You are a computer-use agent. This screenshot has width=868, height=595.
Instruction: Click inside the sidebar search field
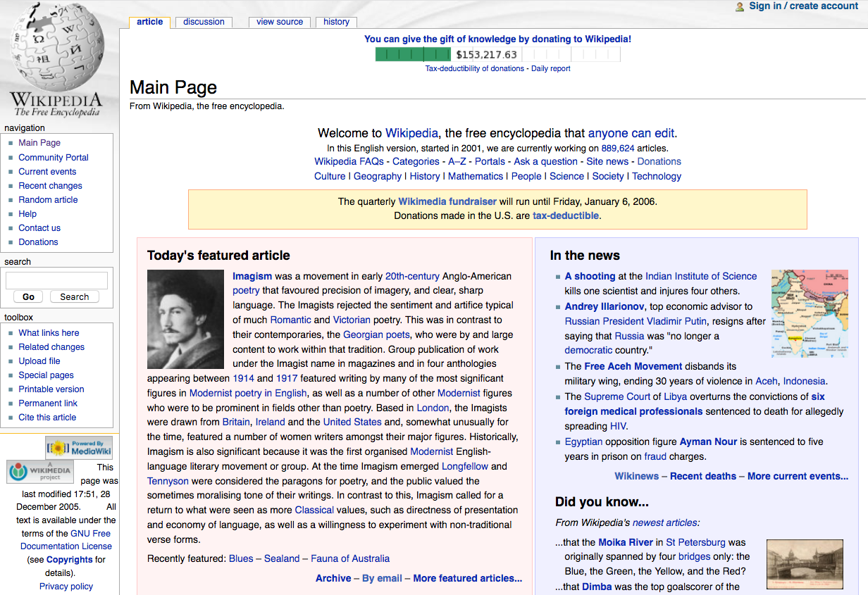[x=56, y=280]
